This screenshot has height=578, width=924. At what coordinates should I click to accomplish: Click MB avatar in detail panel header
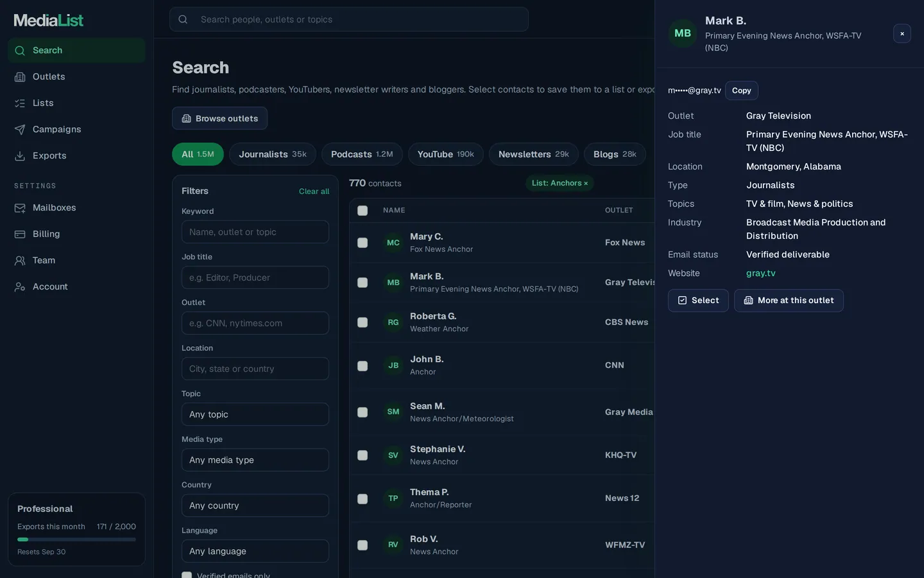click(x=683, y=33)
